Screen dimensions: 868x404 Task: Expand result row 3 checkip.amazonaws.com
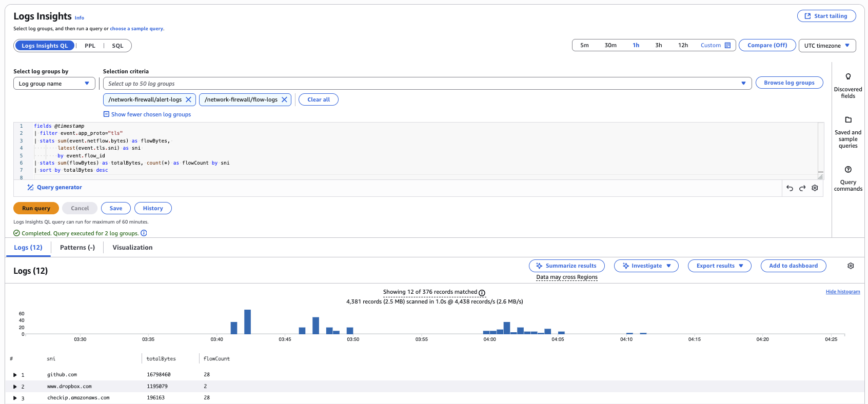coord(15,398)
